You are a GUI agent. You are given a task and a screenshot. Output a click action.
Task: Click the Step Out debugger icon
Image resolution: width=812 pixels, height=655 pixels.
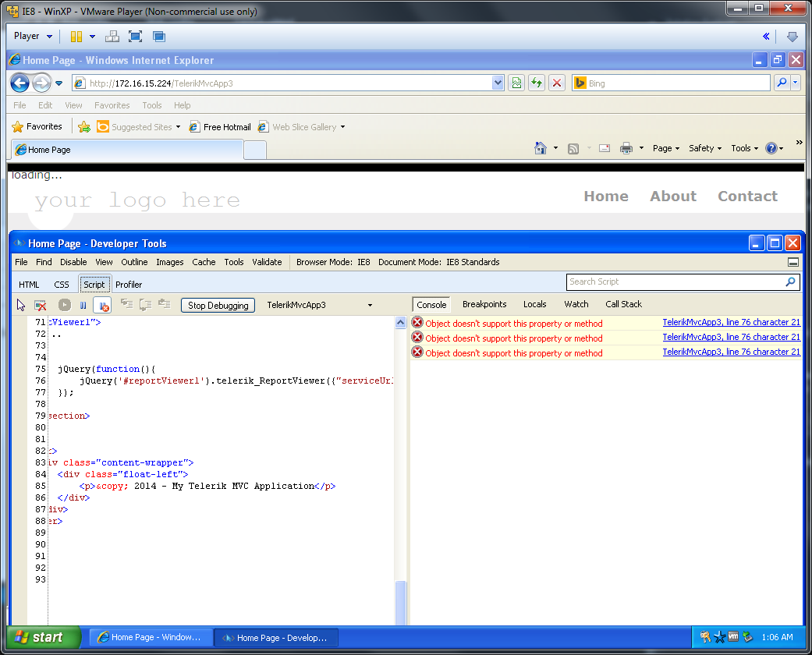coord(164,304)
